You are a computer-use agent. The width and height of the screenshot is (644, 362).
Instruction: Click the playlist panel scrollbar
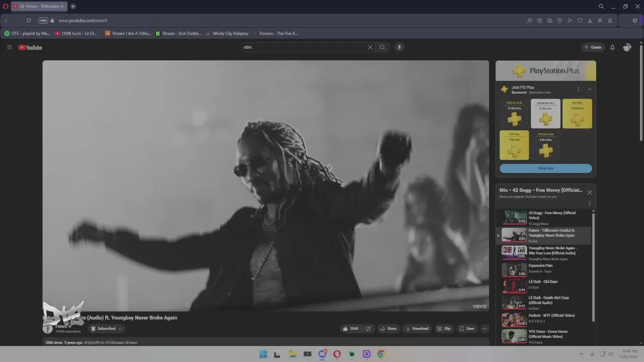click(593, 266)
